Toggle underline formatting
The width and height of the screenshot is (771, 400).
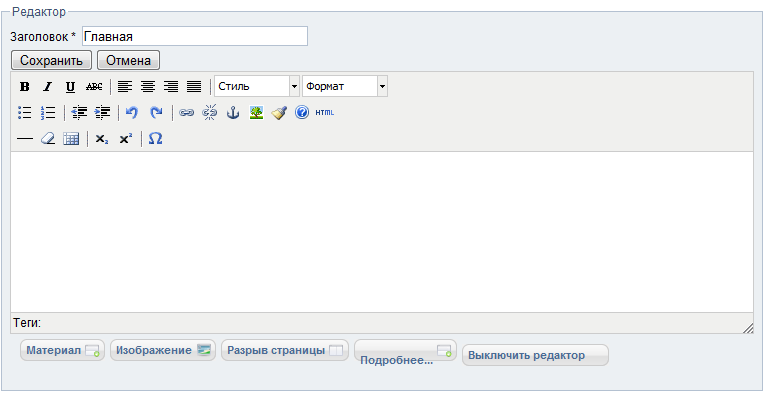(70, 87)
